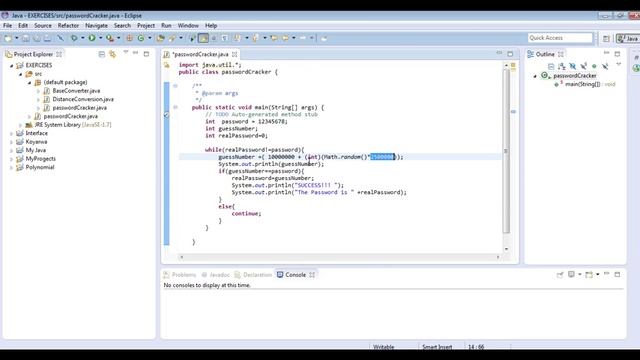Toggle Hide Fields in Outline toolbar
Screen dimensions: 640x360
pyautogui.click(x=573, y=66)
